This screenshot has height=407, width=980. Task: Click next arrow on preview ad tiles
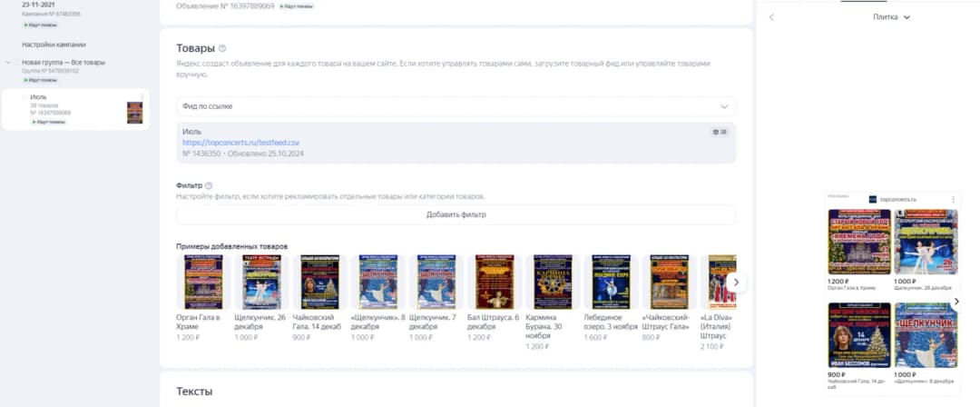956,302
